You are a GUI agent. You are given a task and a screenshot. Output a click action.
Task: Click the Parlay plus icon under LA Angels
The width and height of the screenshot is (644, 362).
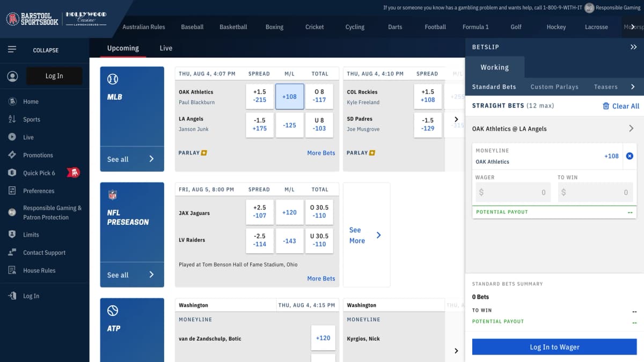[204, 153]
